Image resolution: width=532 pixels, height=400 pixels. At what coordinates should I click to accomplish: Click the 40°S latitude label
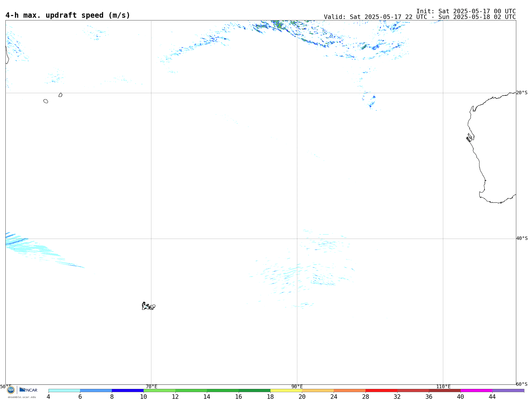point(522,238)
